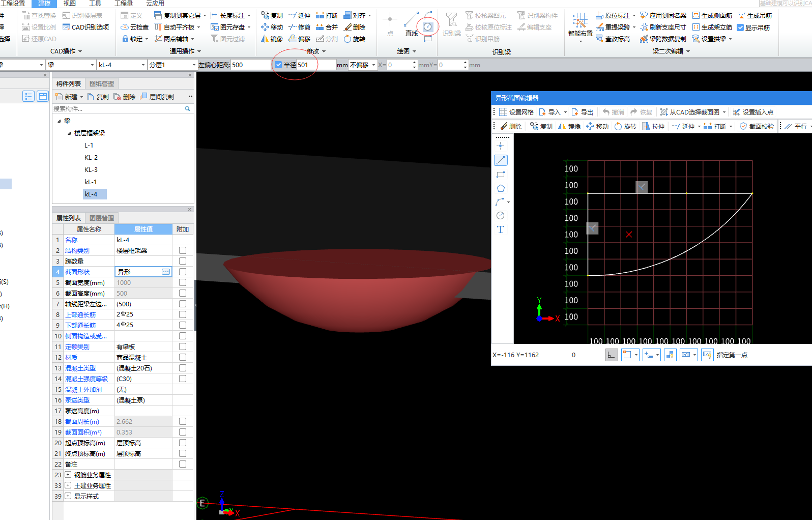
Task: Click the 点 point draw tool
Action: 390,25
